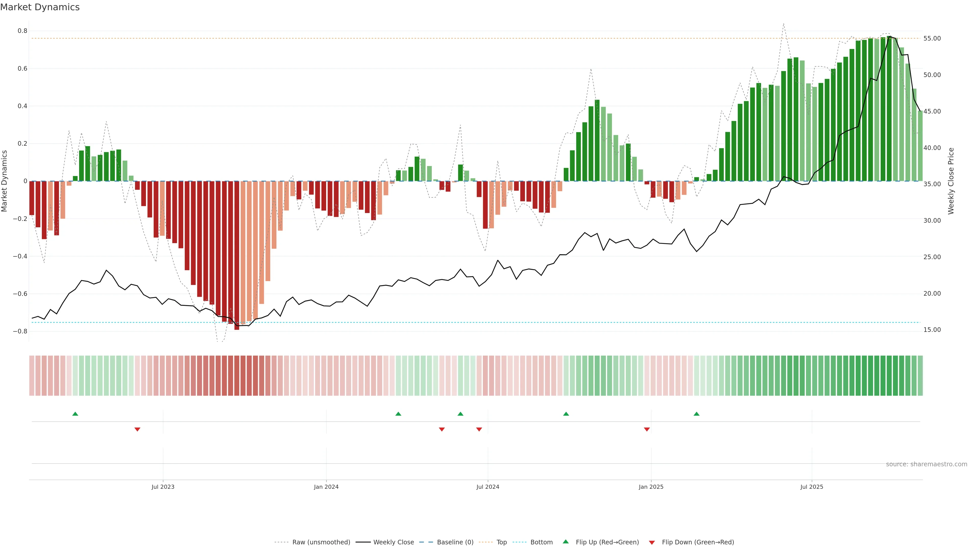The height and width of the screenshot is (551, 980).
Task: Click the flip-up triangle after Jan 2025
Action: [x=696, y=414]
